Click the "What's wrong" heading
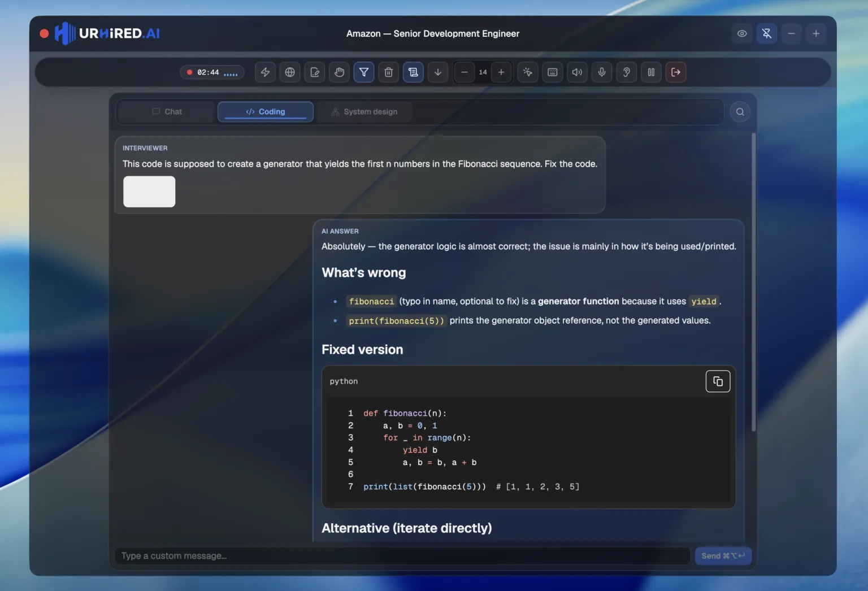The width and height of the screenshot is (868, 591). pos(364,273)
